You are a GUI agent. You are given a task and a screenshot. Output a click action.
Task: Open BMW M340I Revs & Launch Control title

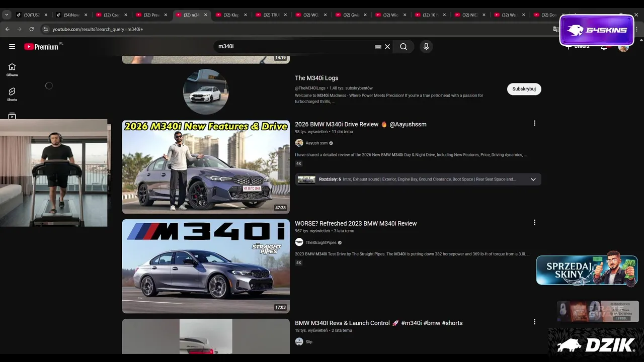379,323
